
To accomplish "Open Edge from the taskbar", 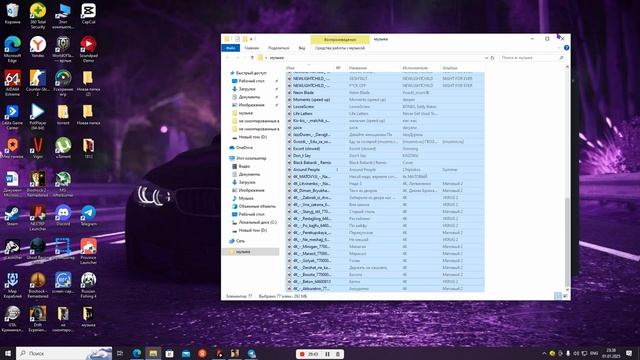I will pyautogui.click(x=137, y=353).
